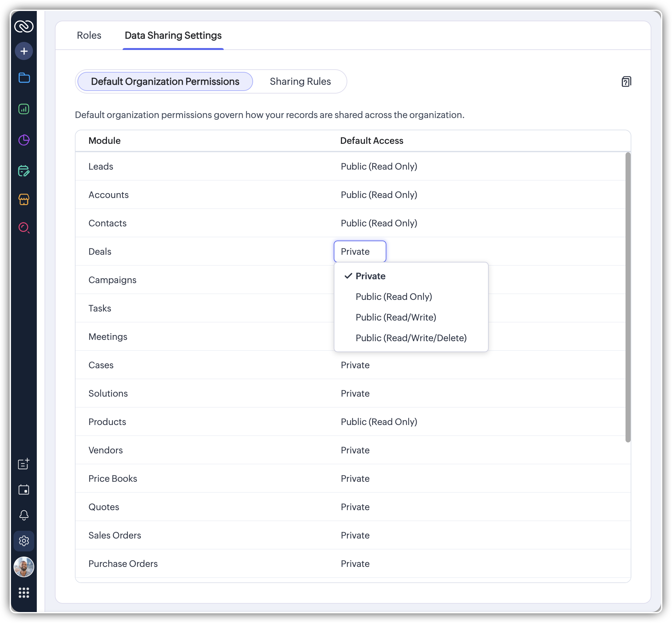Switch to Sharing Rules view
This screenshot has height=623, width=672.
coord(300,82)
